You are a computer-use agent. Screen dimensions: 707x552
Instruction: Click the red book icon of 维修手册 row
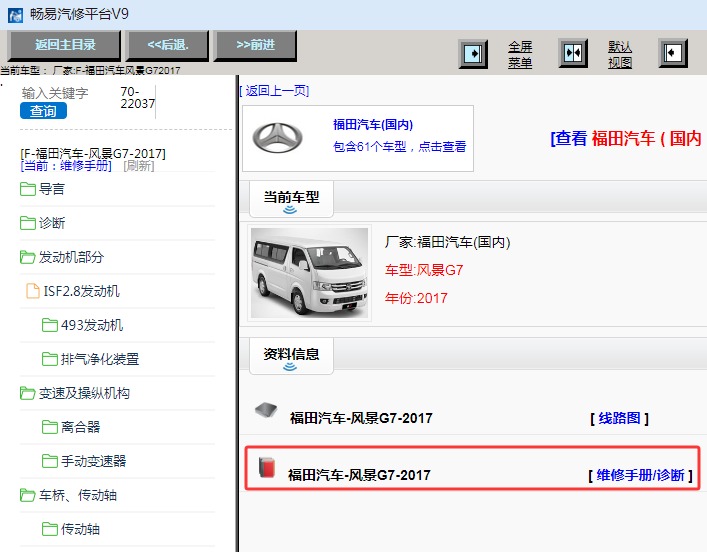[x=267, y=468]
